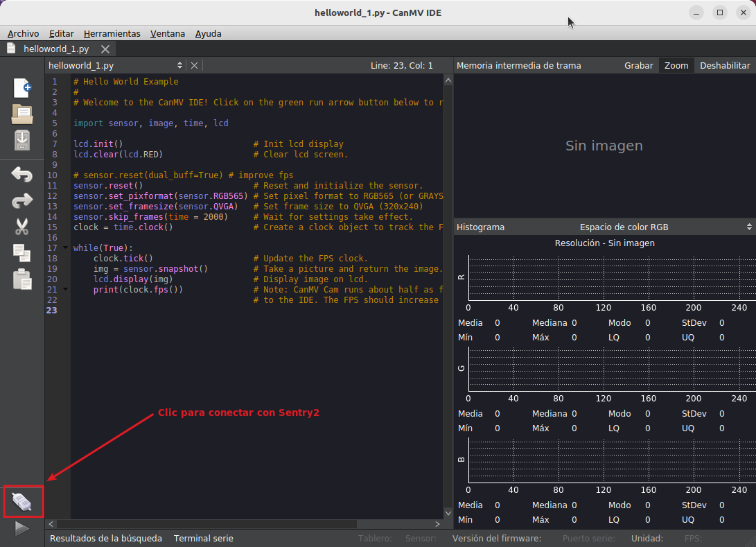Click 'clock = time.clock()' on line 15
The width and height of the screenshot is (756, 547).
click(123, 227)
